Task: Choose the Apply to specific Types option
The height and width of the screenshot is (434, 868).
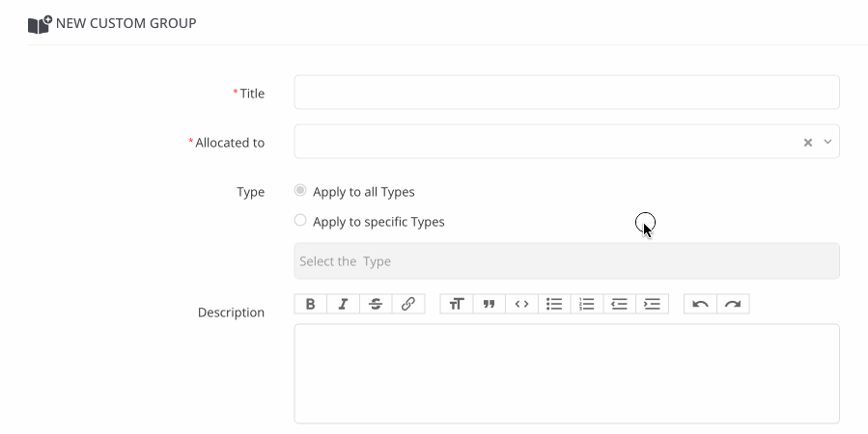Action: [x=300, y=221]
